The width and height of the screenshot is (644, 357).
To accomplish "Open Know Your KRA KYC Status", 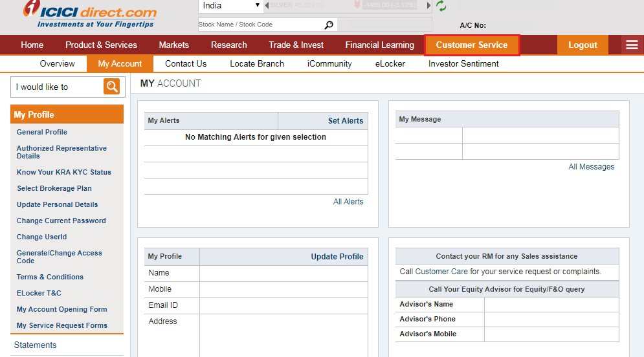I will (x=63, y=172).
